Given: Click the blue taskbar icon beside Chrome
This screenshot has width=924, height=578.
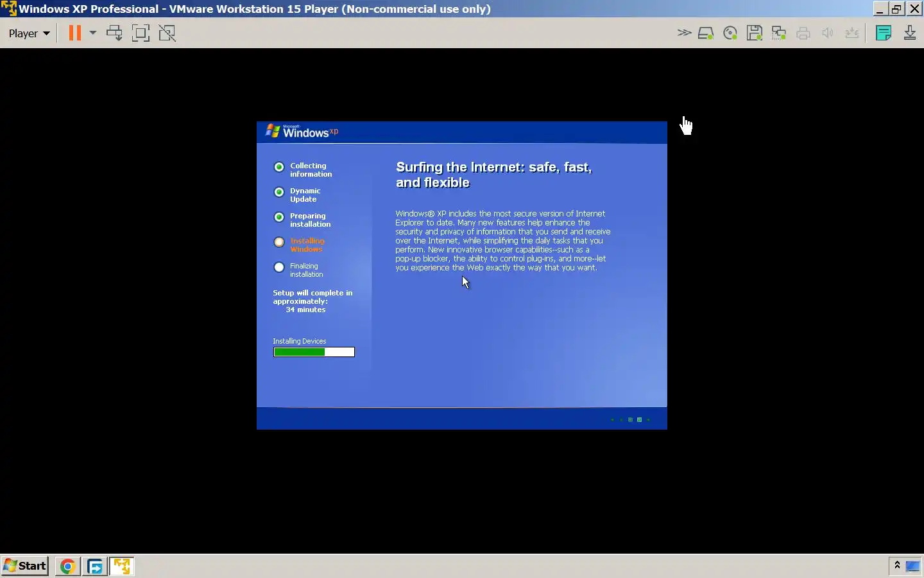Looking at the screenshot, I should click(x=95, y=566).
